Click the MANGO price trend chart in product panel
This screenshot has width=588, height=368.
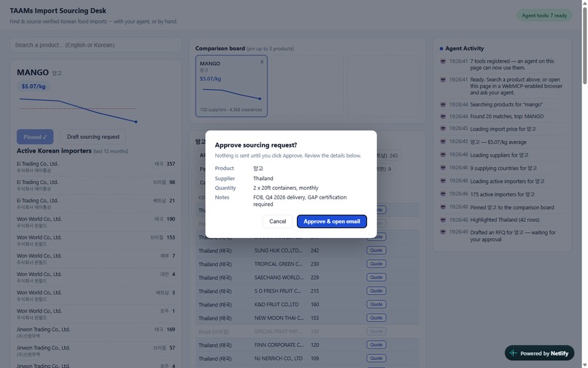tap(78, 110)
